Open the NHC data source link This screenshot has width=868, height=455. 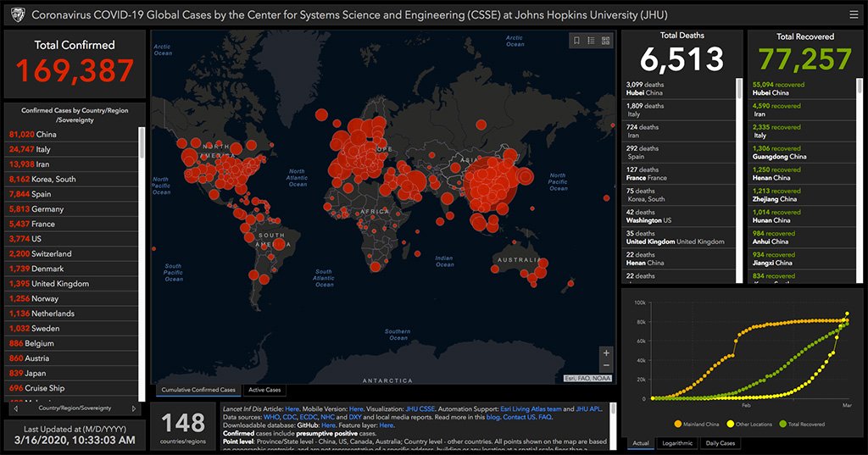[327, 418]
